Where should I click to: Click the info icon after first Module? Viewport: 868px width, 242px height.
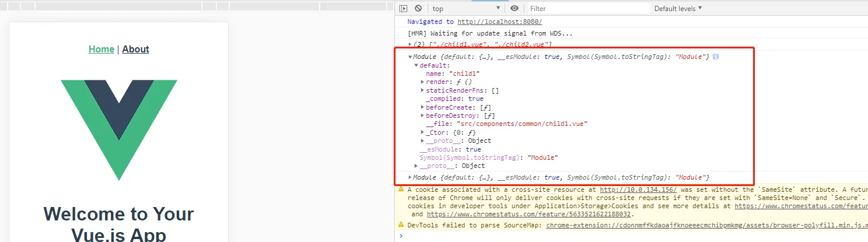(716, 57)
